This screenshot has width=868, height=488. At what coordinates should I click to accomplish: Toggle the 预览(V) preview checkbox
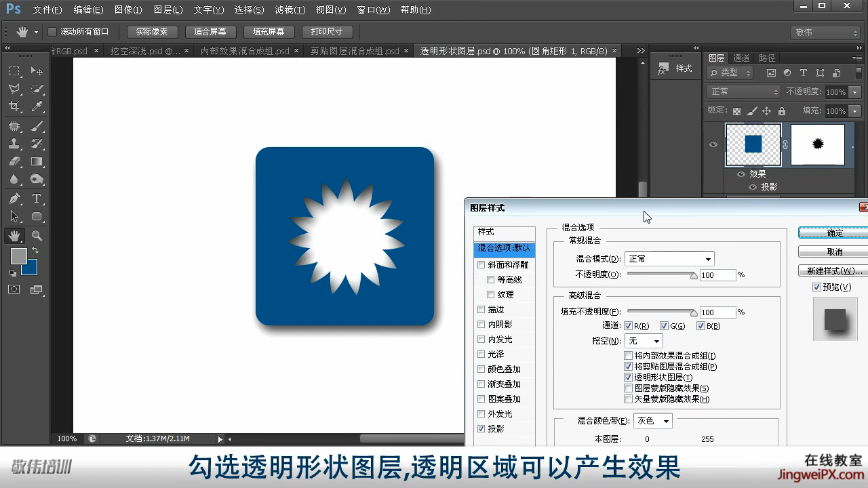(x=816, y=287)
